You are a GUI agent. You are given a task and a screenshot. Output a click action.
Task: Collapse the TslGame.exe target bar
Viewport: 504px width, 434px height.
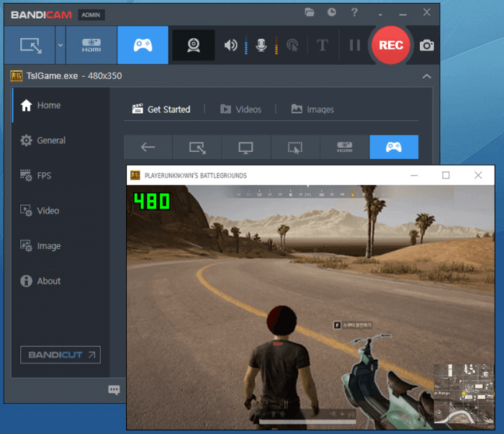coord(427,76)
